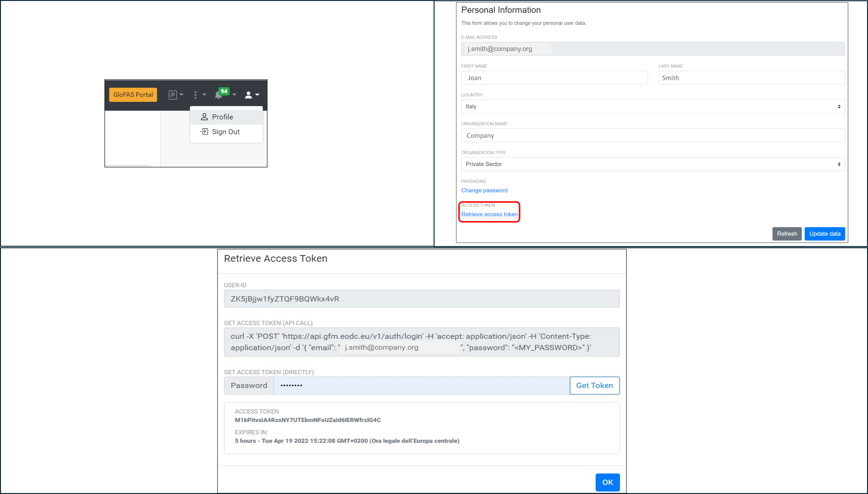The image size is (868, 494).
Task: Select Profile from the user menu
Action: (x=222, y=117)
